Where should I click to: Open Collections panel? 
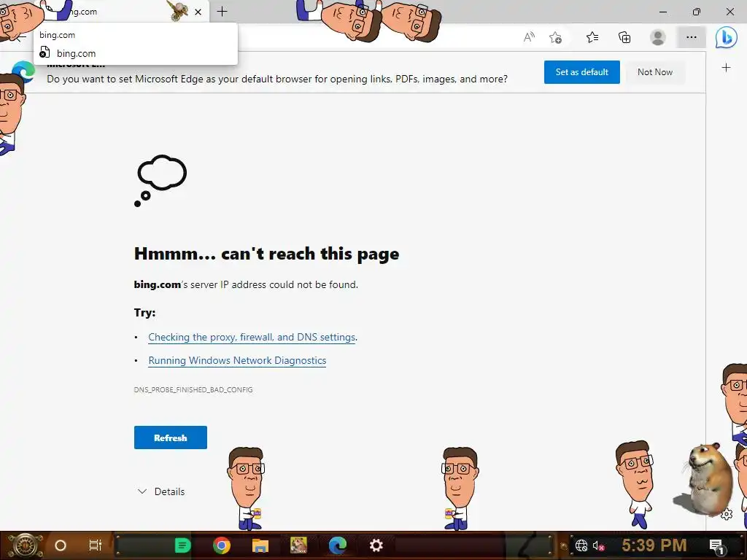coord(624,37)
